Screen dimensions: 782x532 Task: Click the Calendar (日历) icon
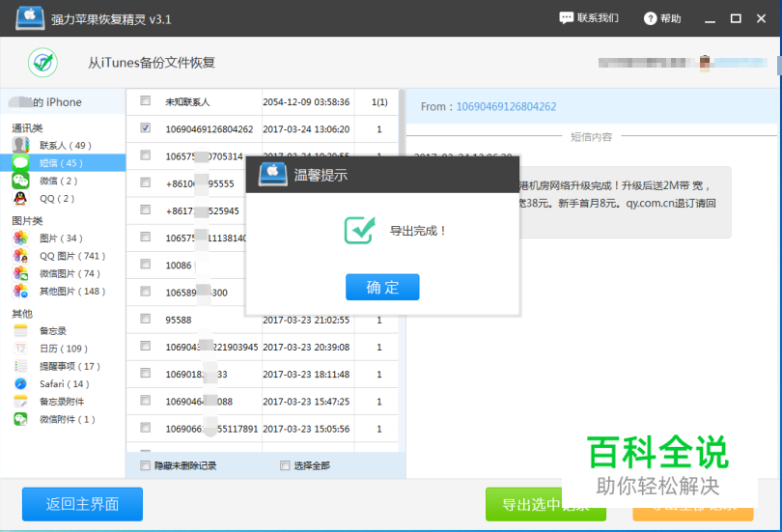(20, 349)
